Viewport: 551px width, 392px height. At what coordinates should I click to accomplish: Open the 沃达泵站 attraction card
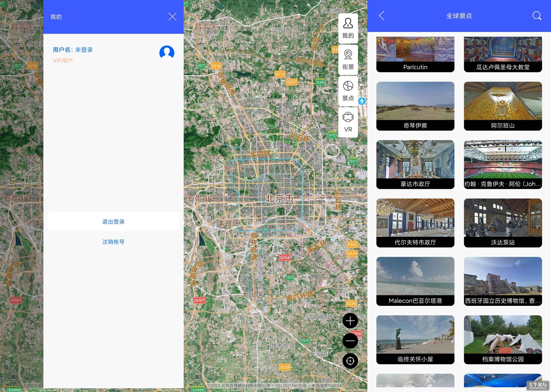pyautogui.click(x=503, y=223)
